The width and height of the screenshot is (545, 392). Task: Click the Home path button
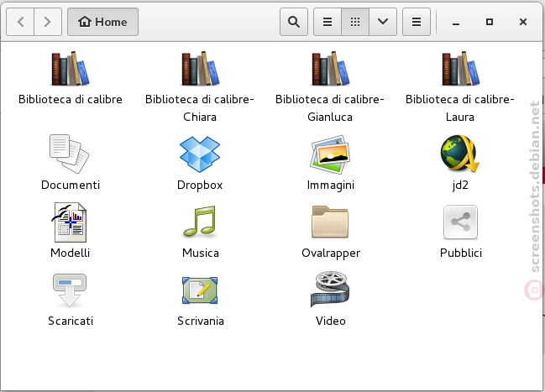pos(102,22)
